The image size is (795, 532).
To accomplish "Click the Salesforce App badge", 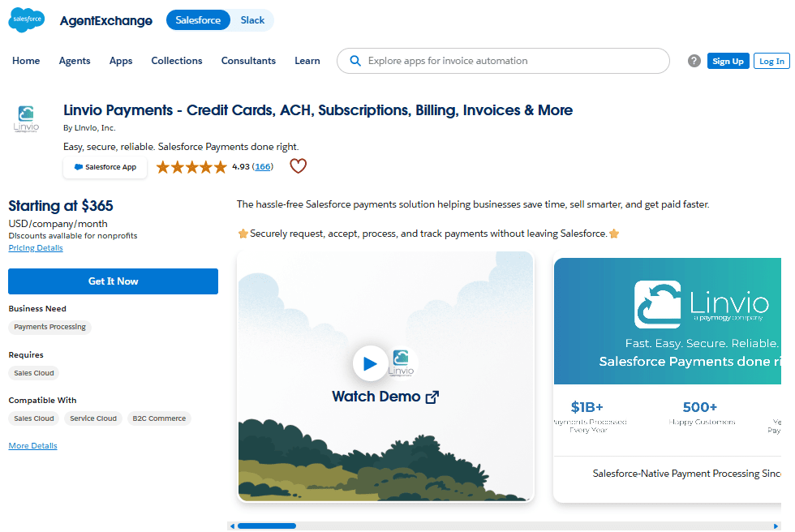I will coord(105,167).
